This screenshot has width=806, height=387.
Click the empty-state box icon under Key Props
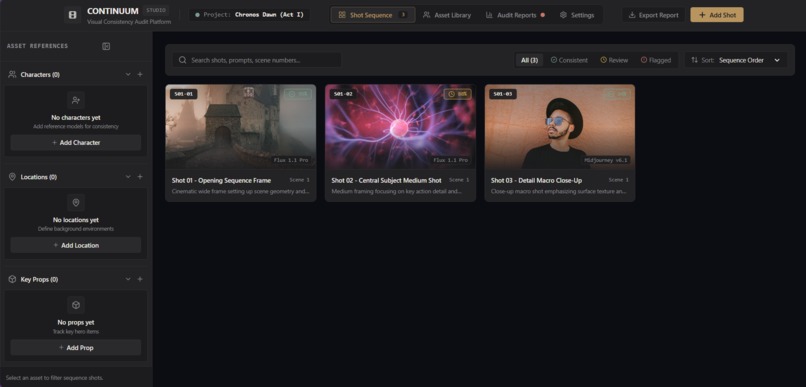(x=76, y=305)
